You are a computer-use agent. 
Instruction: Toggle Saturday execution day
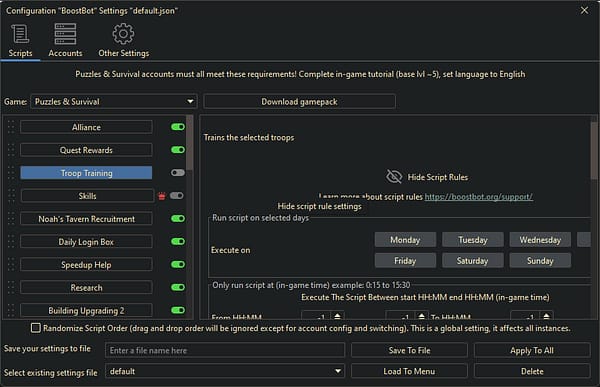tap(473, 261)
